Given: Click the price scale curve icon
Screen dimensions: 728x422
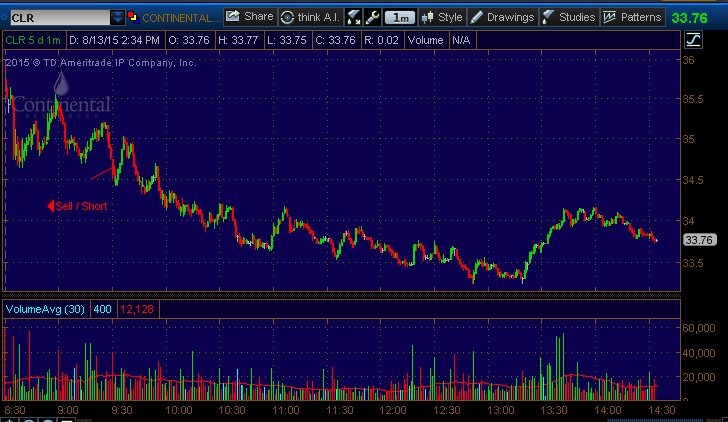Looking at the screenshot, I should coord(693,40).
